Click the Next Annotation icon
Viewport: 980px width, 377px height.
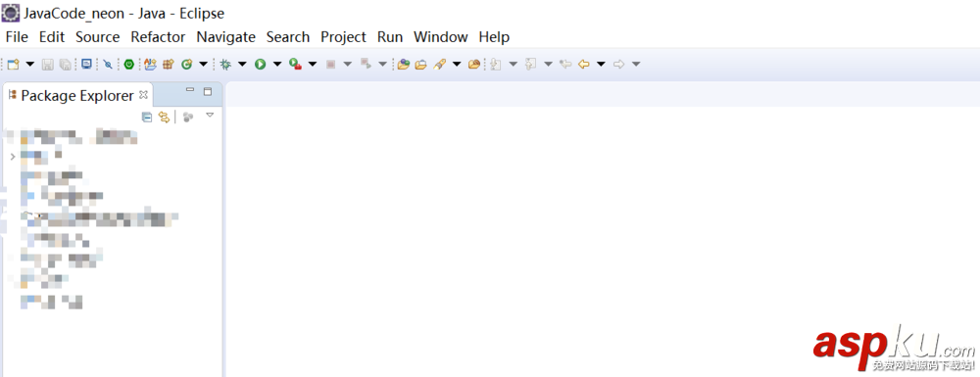[496, 64]
